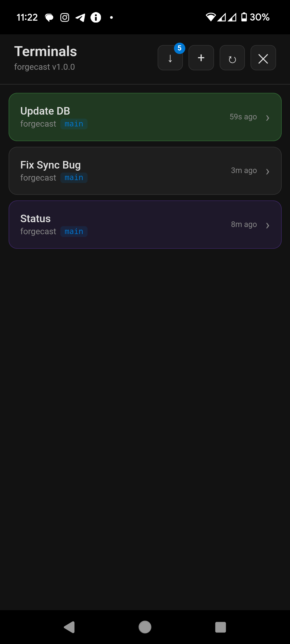This screenshot has width=290, height=644.
Task: Select the main branch badge on Status
Action: point(74,231)
